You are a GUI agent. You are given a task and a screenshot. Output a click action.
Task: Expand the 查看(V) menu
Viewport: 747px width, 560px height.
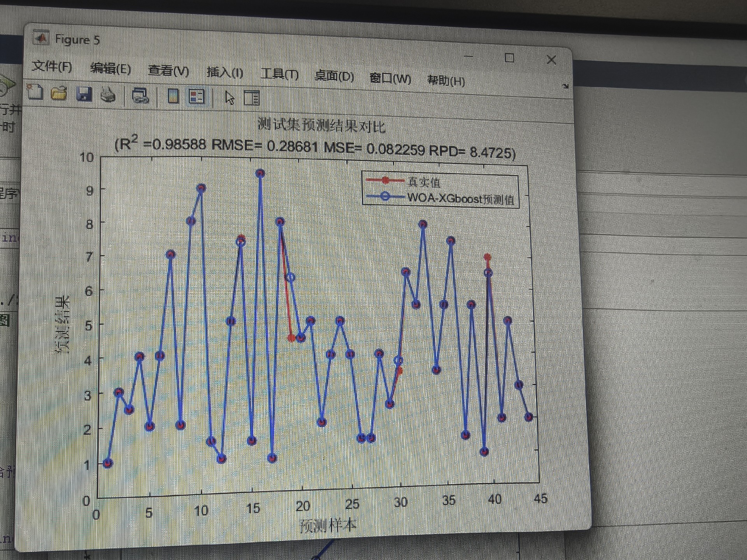click(168, 71)
